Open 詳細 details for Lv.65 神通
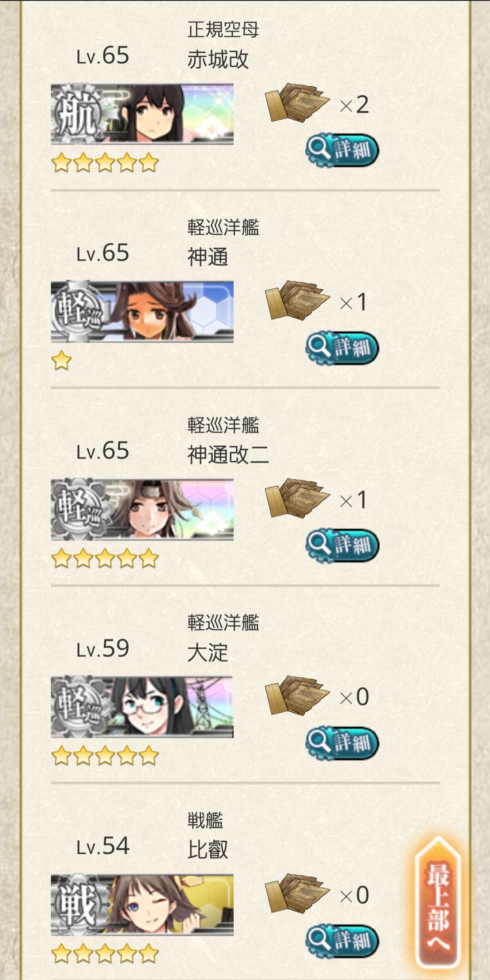This screenshot has width=490, height=980. pyautogui.click(x=342, y=348)
